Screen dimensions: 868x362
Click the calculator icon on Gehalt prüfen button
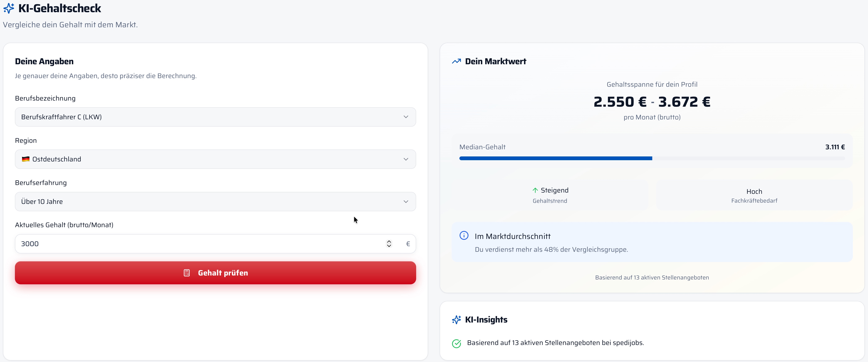click(187, 273)
